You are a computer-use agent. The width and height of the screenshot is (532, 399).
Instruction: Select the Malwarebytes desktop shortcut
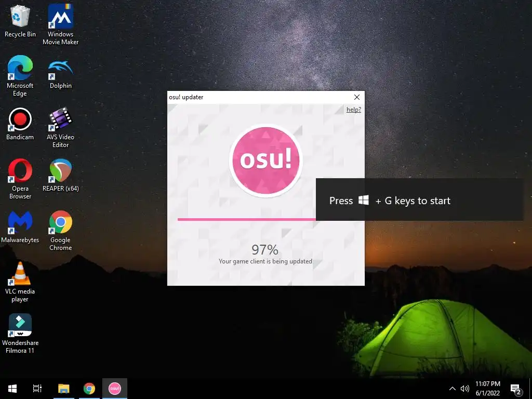click(20, 227)
